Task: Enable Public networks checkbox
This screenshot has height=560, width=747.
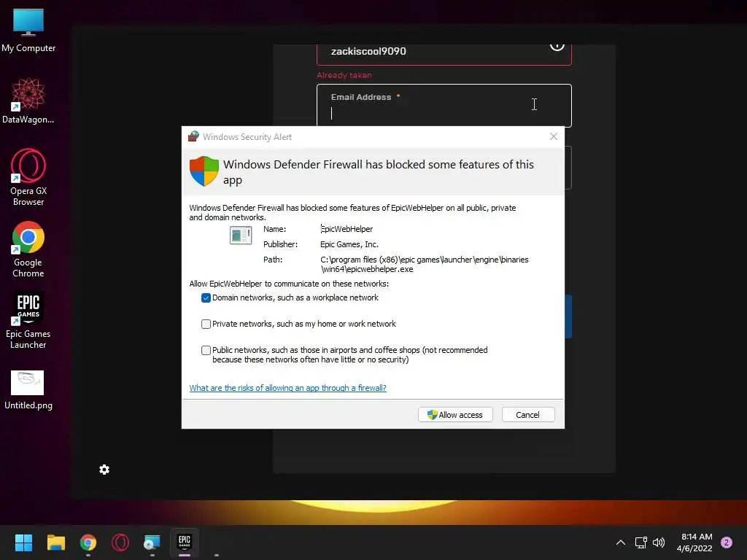Action: click(206, 351)
